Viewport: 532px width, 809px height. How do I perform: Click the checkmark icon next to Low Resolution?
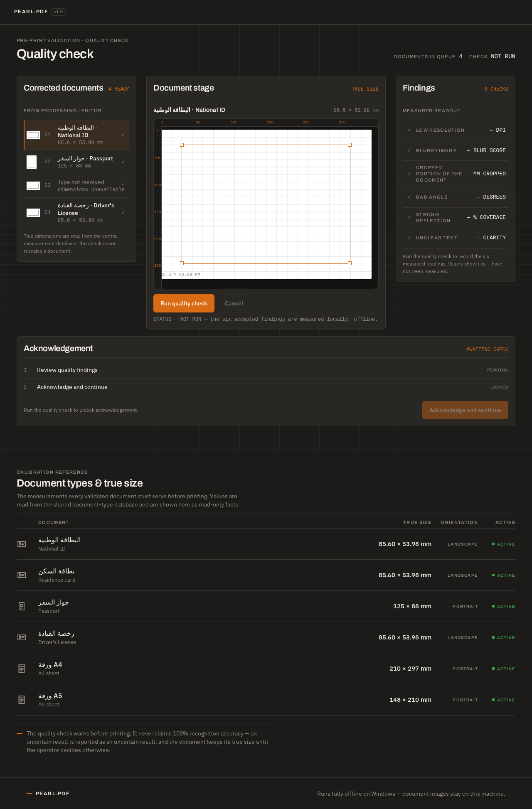click(x=409, y=130)
